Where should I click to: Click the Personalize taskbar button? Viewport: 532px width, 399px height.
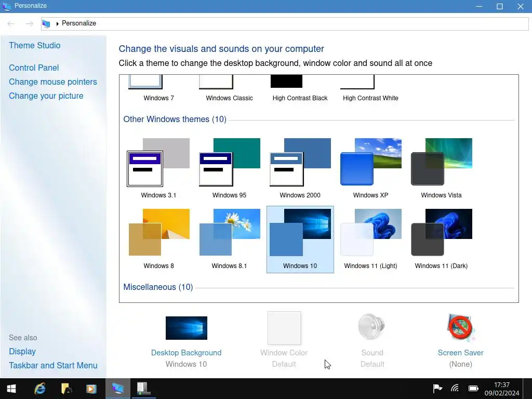[x=118, y=389]
